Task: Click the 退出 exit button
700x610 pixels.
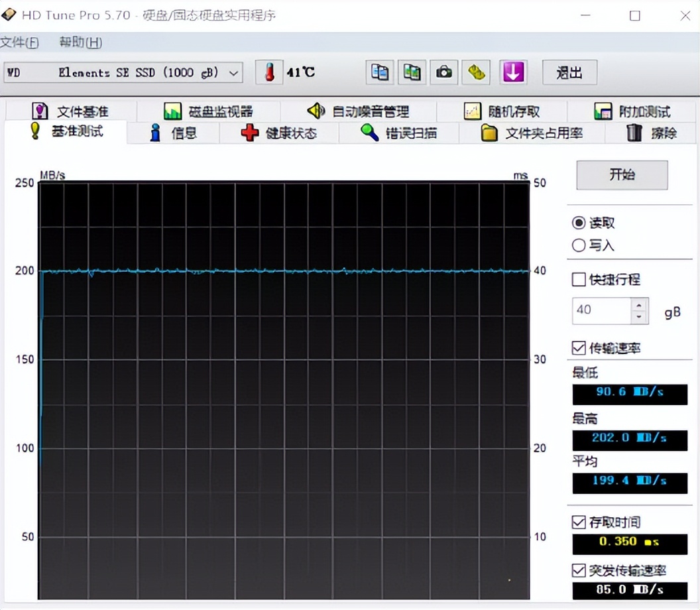Action: 569,72
